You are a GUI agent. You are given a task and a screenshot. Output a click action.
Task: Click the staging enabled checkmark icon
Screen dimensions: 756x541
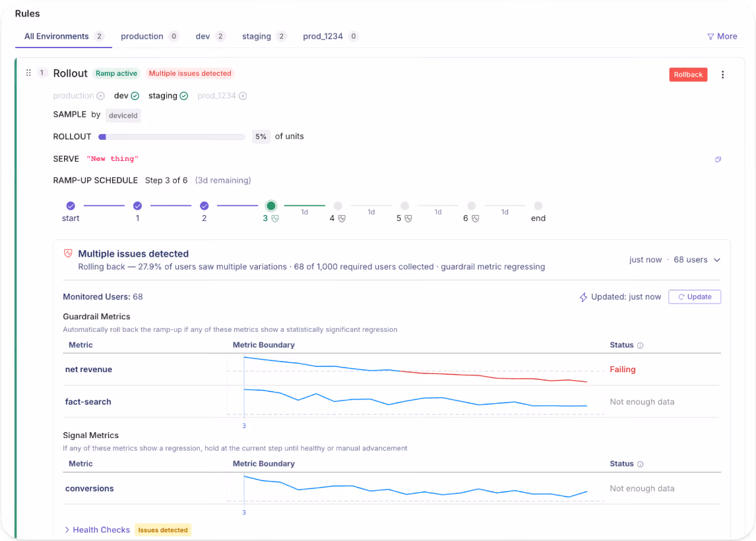(x=183, y=96)
